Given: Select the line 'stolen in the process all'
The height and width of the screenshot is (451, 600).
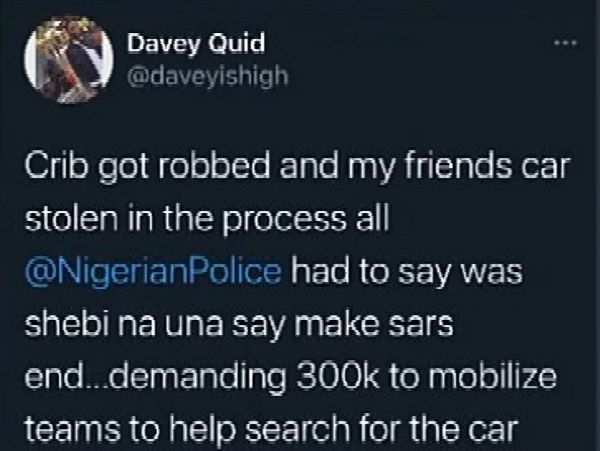Looking at the screenshot, I should coord(207,220).
